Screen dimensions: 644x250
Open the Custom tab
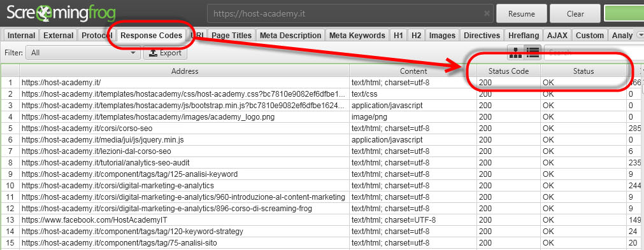pyautogui.click(x=590, y=35)
